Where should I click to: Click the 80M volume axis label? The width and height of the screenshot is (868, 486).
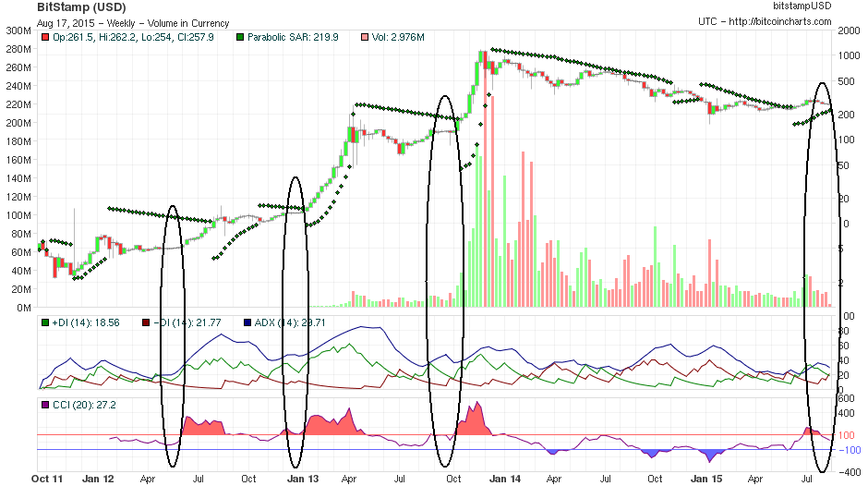pyautogui.click(x=21, y=234)
